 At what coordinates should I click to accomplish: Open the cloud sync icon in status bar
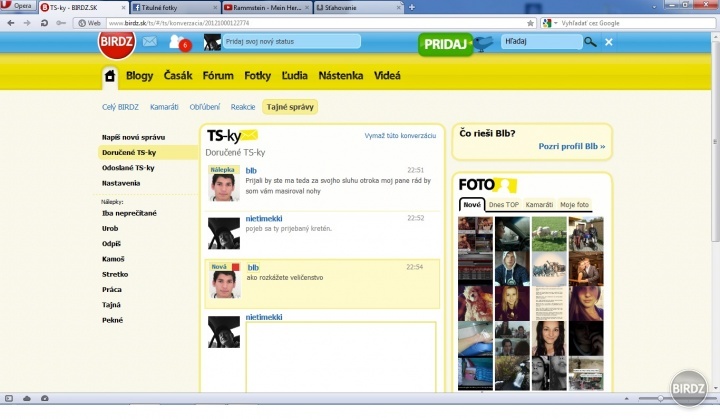click(27, 398)
